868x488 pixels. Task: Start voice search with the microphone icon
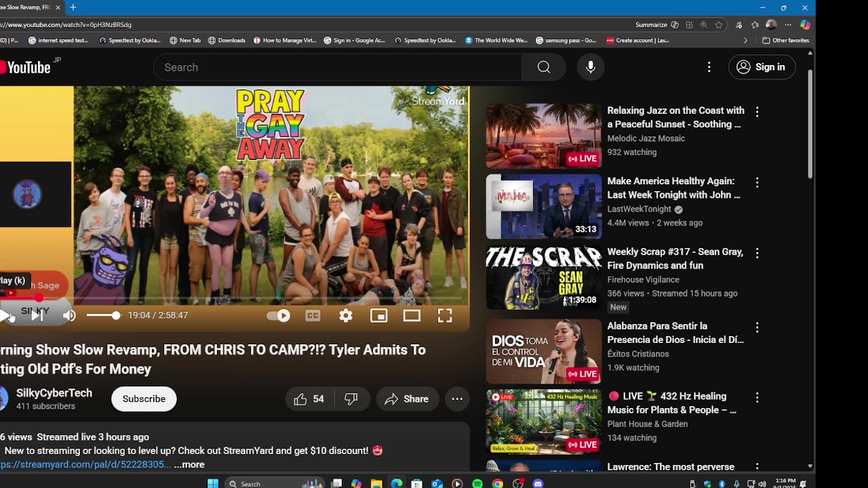pos(591,67)
